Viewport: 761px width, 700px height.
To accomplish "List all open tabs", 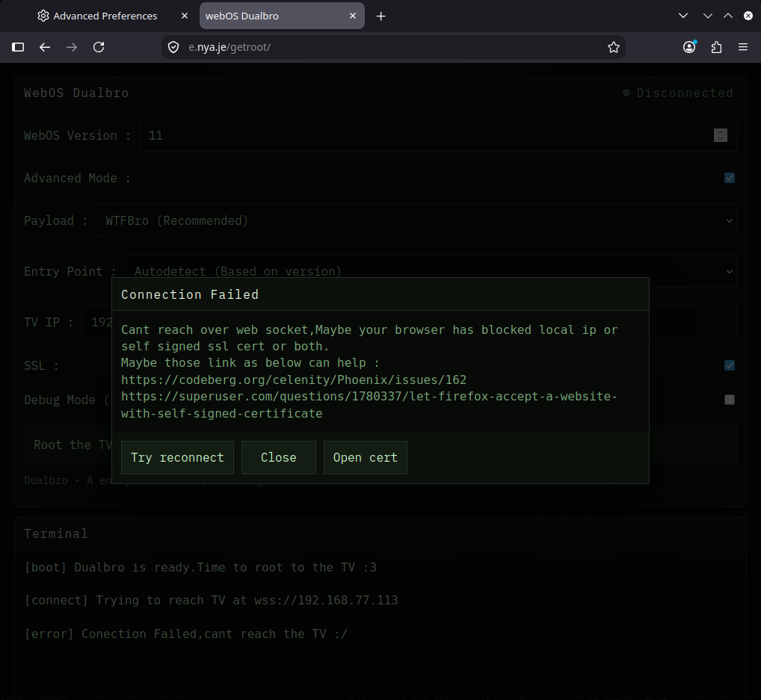I will click(x=683, y=16).
